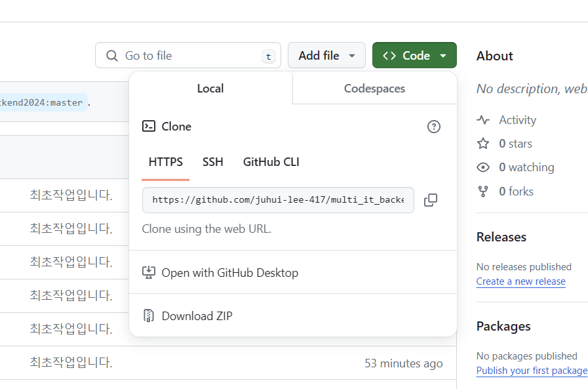This screenshot has height=389, width=588.
Task: Click 'Clone using the web URL.' text
Action: 206,229
